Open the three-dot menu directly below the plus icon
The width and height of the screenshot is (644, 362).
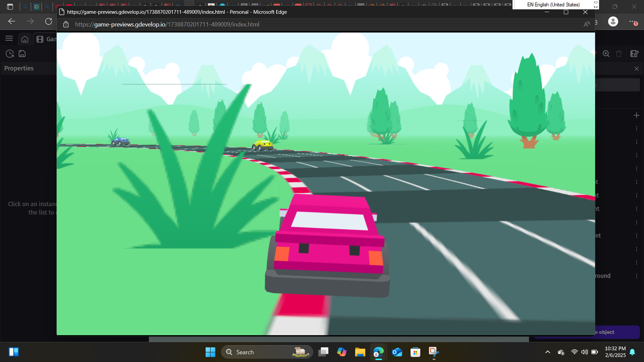click(637, 128)
